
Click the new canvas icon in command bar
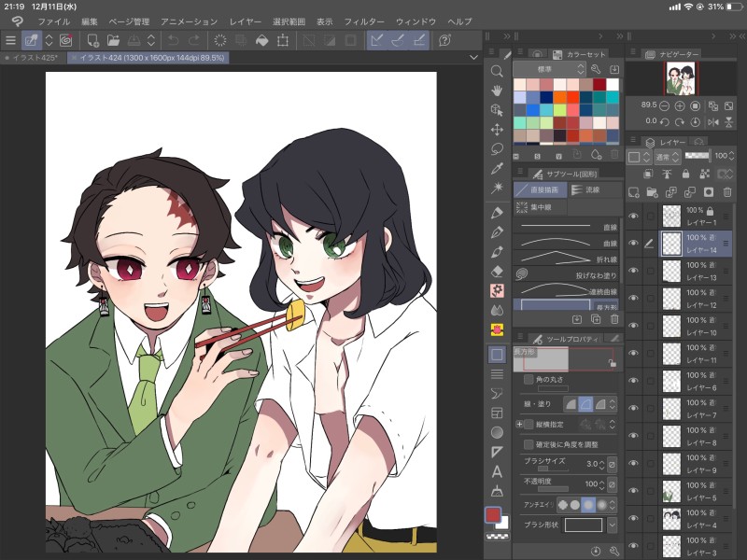click(92, 40)
